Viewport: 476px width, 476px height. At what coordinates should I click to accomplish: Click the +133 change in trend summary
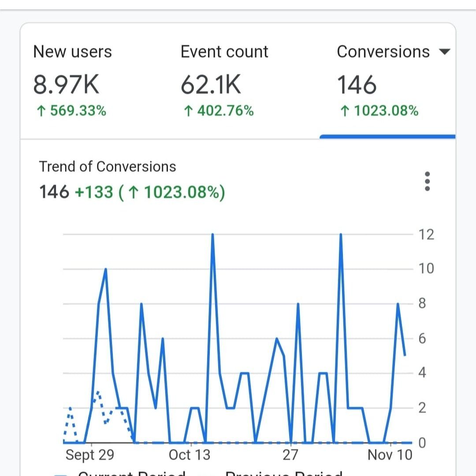click(94, 192)
